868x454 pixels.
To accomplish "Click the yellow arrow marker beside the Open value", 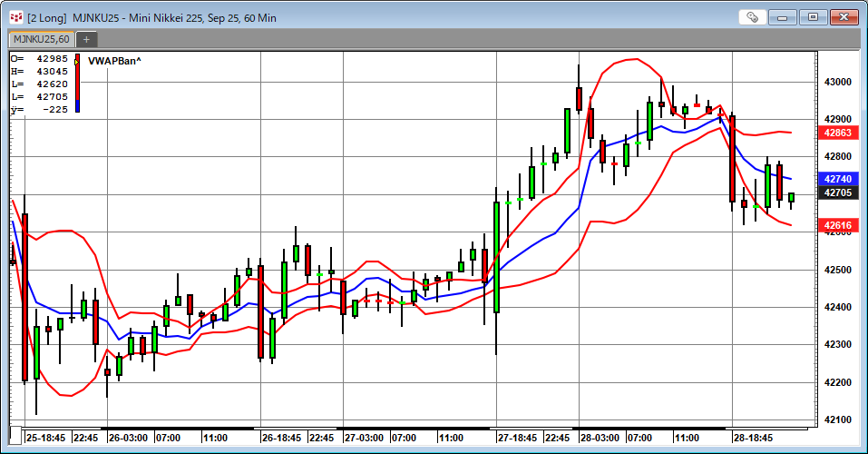I will [76, 62].
